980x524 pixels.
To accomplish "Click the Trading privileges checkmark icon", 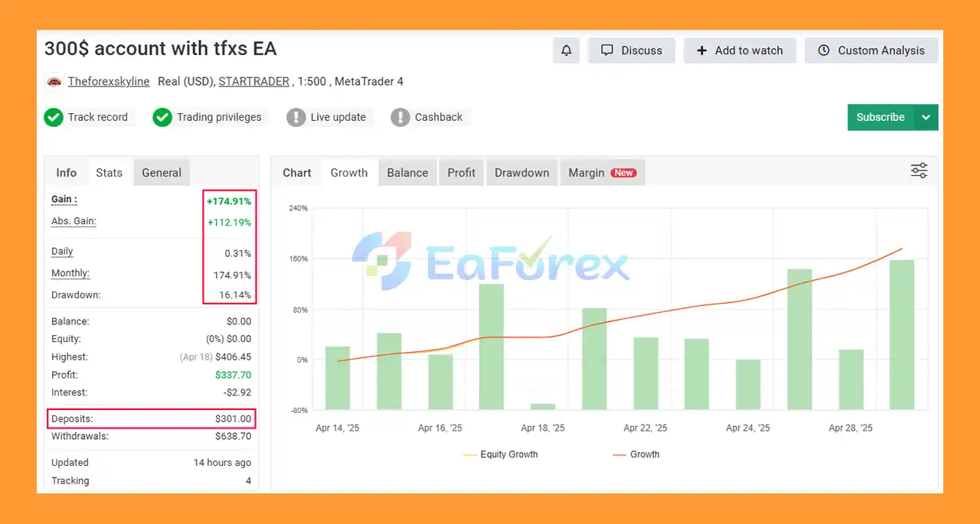I will [x=162, y=117].
